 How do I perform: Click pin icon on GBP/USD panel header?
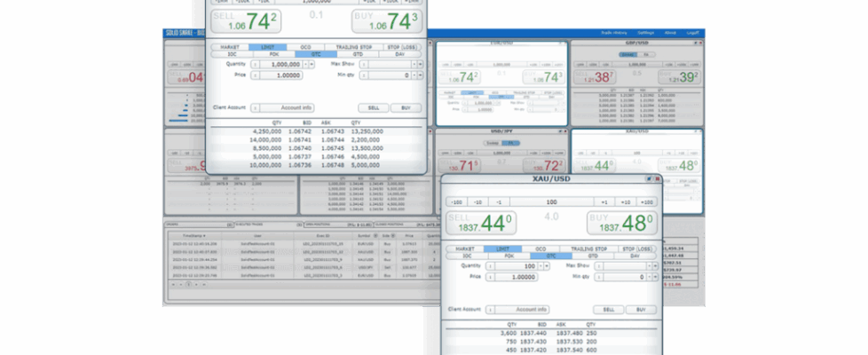pyautogui.click(x=695, y=43)
